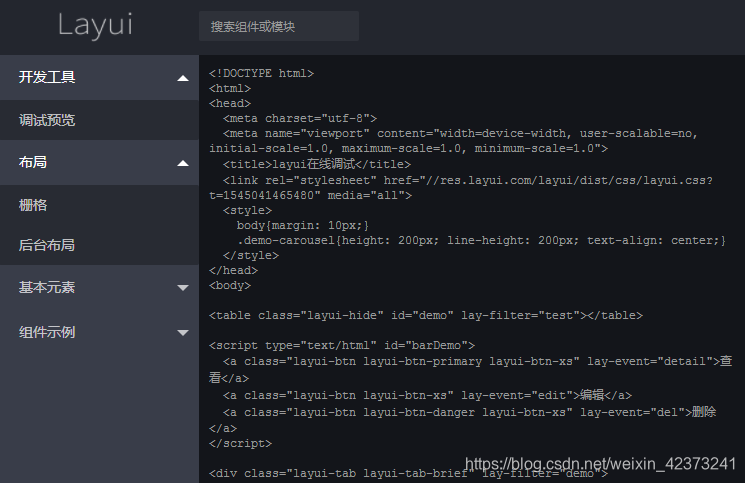
Task: Click the opening <style> tag line
Action: pyautogui.click(x=248, y=210)
